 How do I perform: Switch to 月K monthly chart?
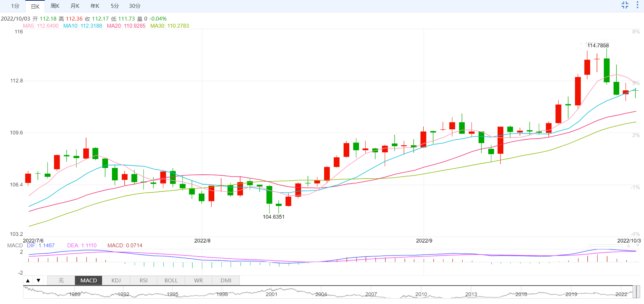coord(75,6)
